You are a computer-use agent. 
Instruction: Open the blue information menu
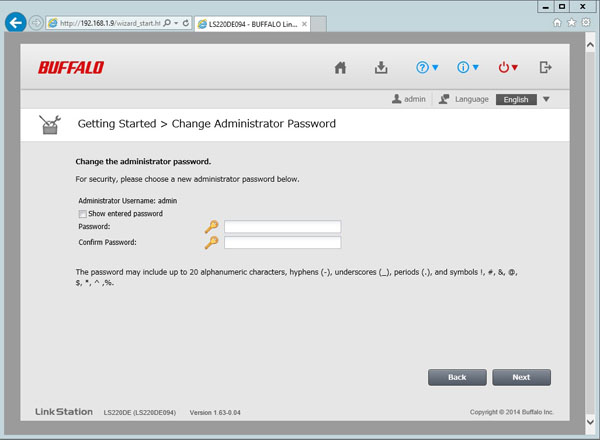coord(468,68)
